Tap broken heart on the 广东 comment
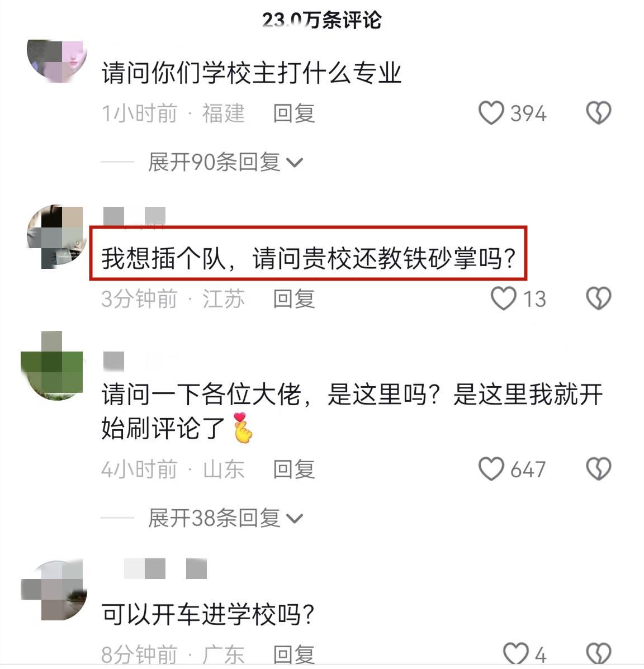The height and width of the screenshot is (669, 644). [x=598, y=653]
